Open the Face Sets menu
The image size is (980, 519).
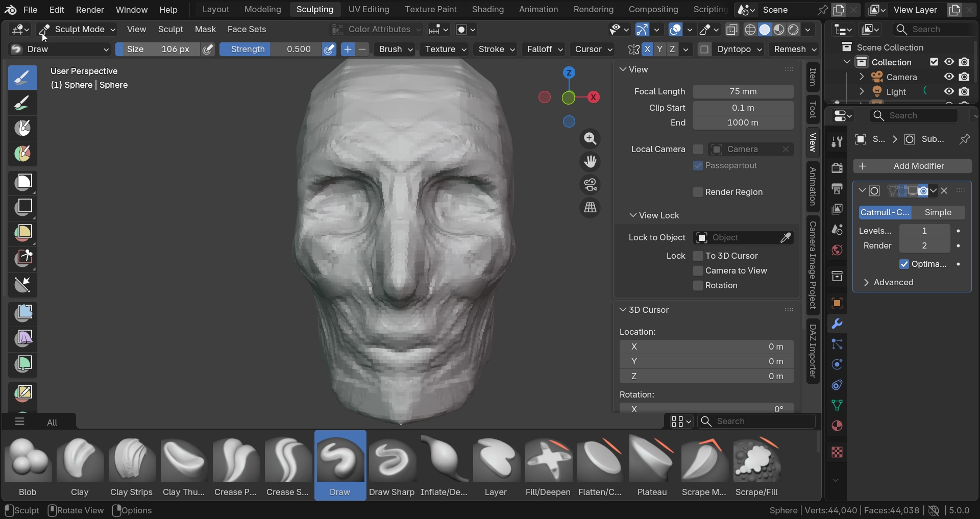tap(247, 30)
